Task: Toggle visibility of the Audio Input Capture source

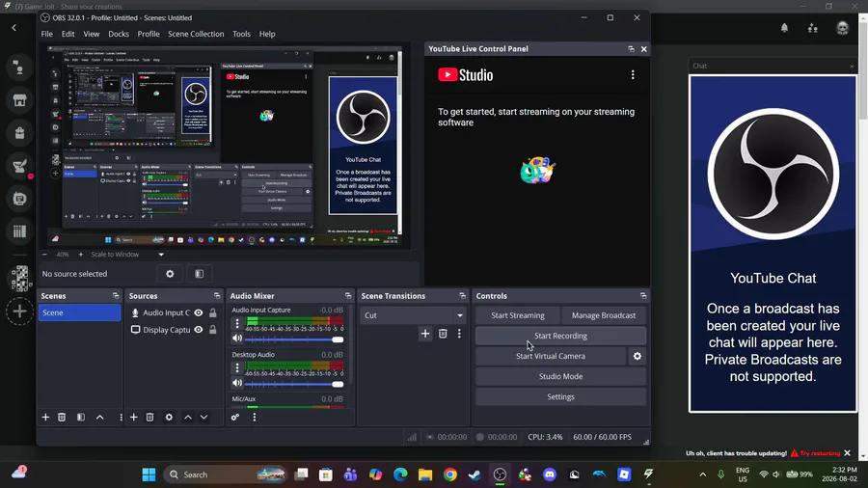Action: tap(198, 312)
